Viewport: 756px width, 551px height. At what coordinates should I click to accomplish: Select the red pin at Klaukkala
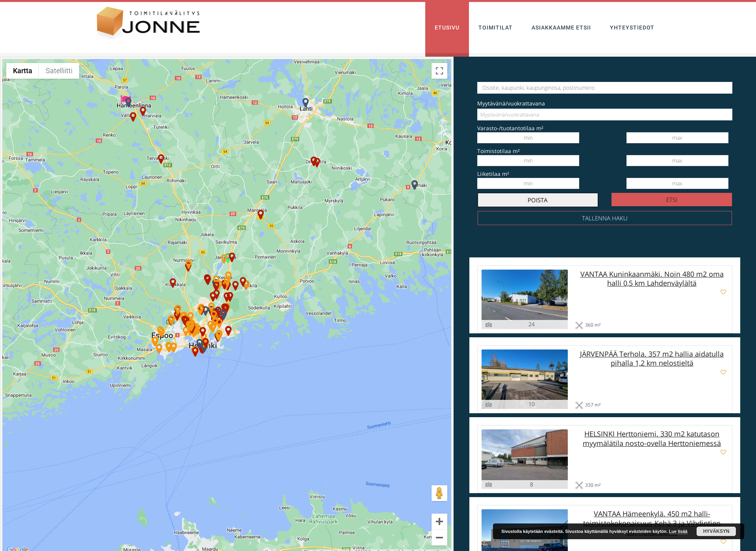tap(173, 282)
